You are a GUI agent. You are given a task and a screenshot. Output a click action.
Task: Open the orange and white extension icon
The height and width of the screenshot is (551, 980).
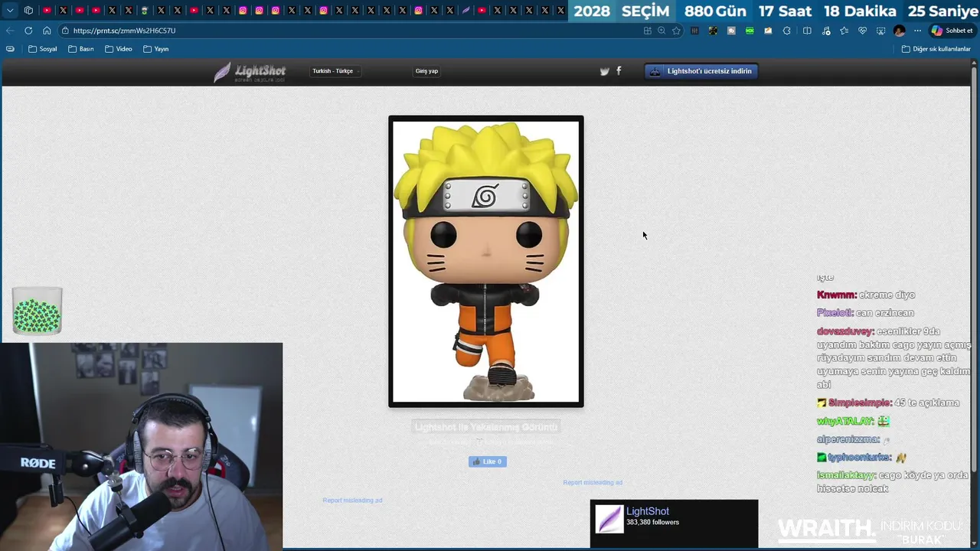click(768, 31)
